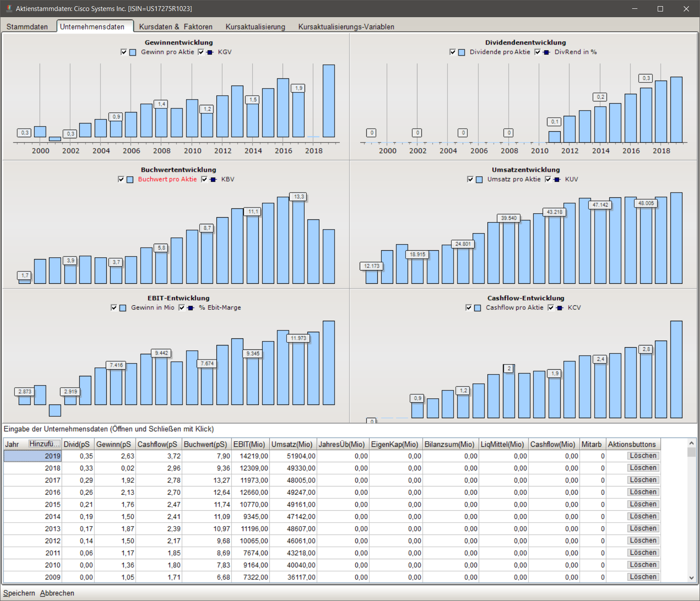Click the Eingabe der Unternehmensdaten panel header
The image size is (700, 601).
coord(109,429)
